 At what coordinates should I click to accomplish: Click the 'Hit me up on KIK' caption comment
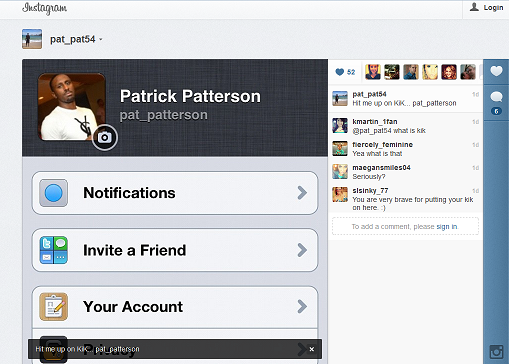point(404,103)
